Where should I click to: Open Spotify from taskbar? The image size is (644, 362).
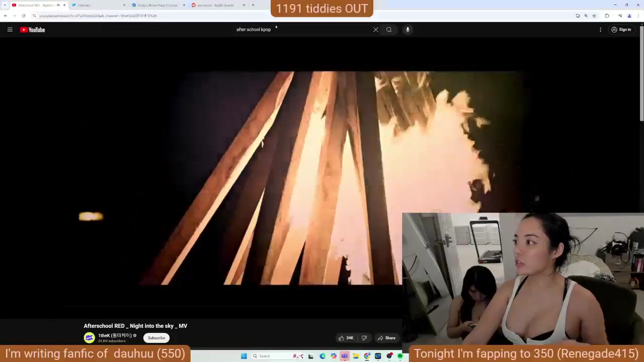point(400,356)
